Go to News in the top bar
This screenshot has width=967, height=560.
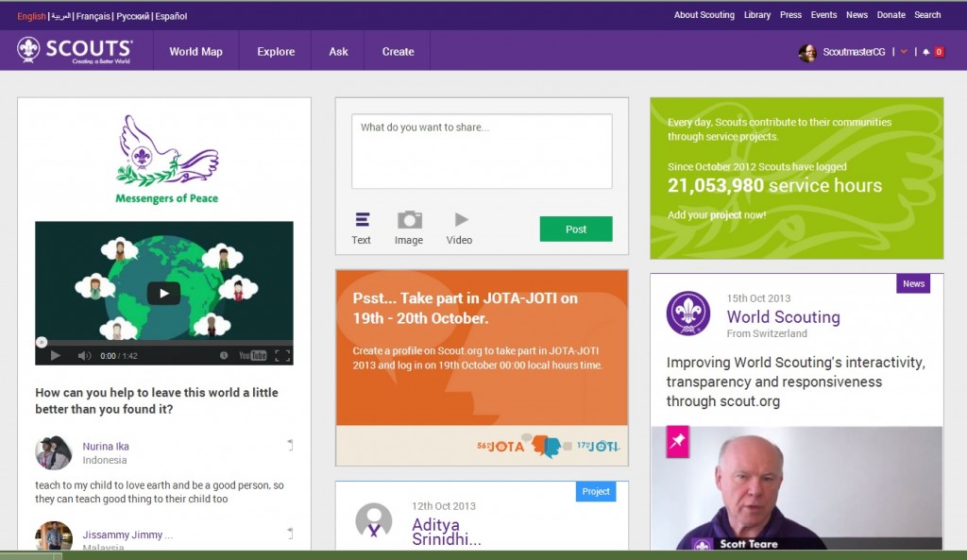857,15
